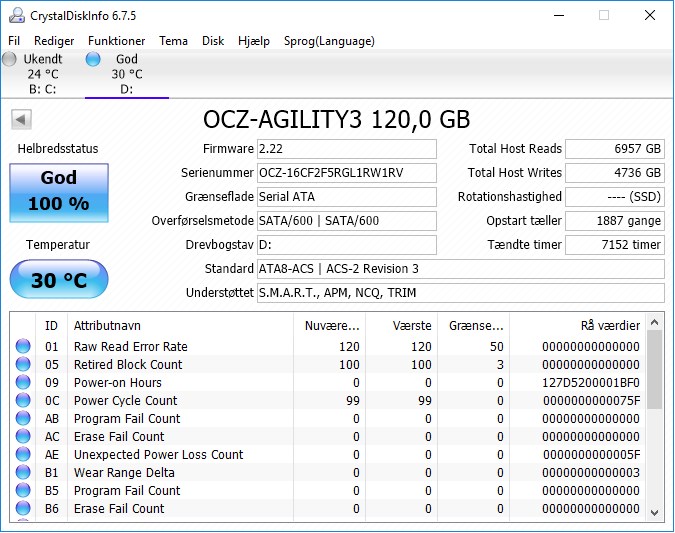This screenshot has width=675, height=533.
Task: Click raw value 0000000000075F
Action: (591, 401)
